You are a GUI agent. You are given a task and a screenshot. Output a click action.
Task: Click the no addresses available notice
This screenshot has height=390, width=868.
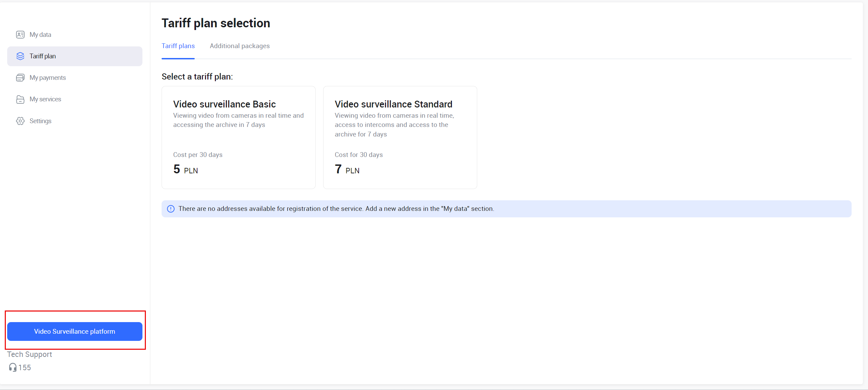336,209
